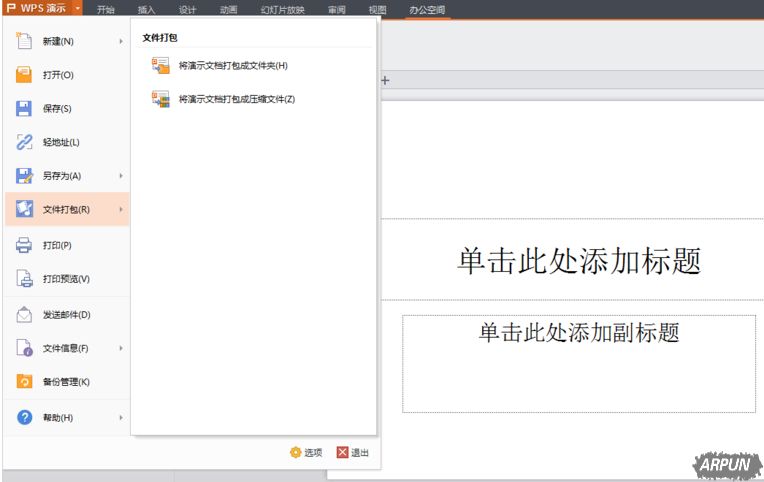Open the 选项 settings button
Image resolution: width=764 pixels, height=482 pixels.
click(306, 452)
